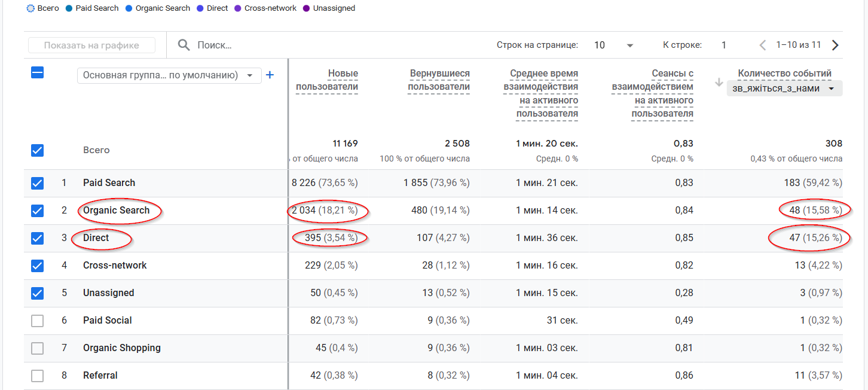Expand the Основная группа dimension dropdown
This screenshot has width=868, height=390.
[169, 75]
